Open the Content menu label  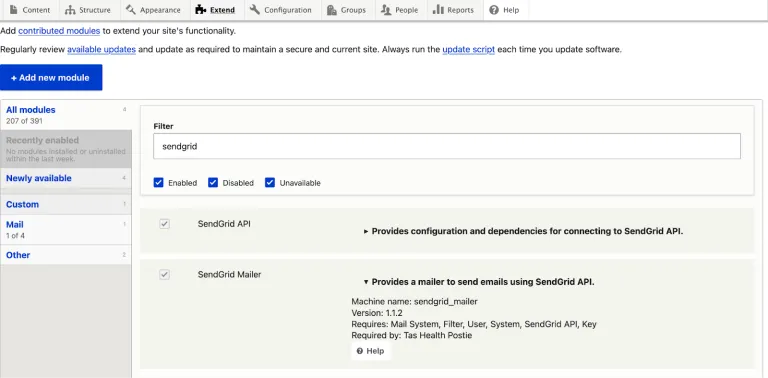pos(36,10)
